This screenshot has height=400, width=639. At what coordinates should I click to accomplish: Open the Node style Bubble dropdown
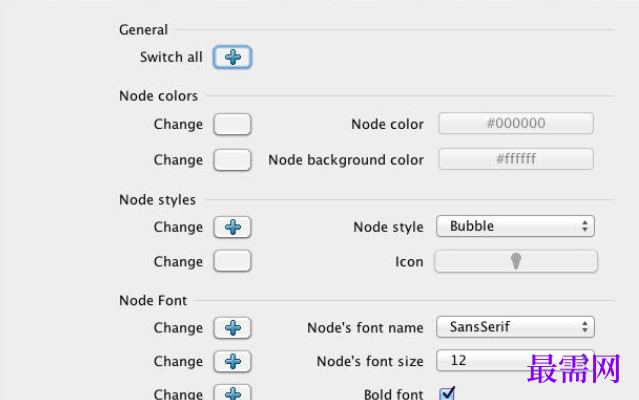click(x=516, y=226)
